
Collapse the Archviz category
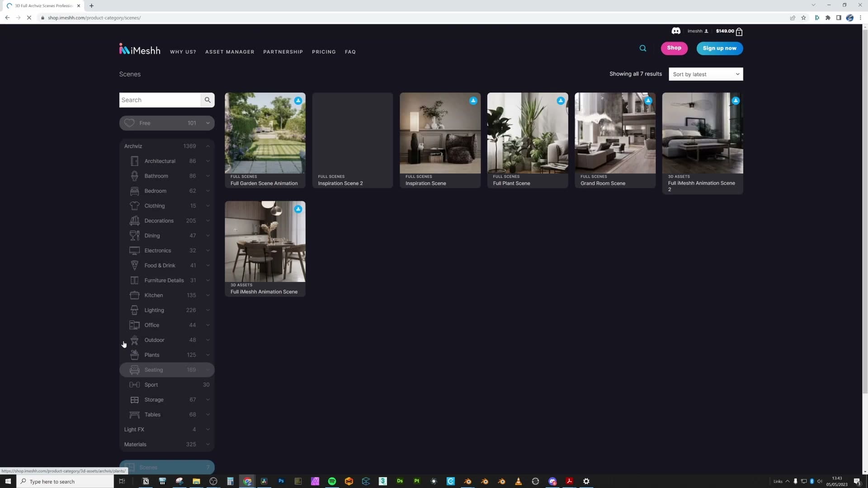coord(208,146)
